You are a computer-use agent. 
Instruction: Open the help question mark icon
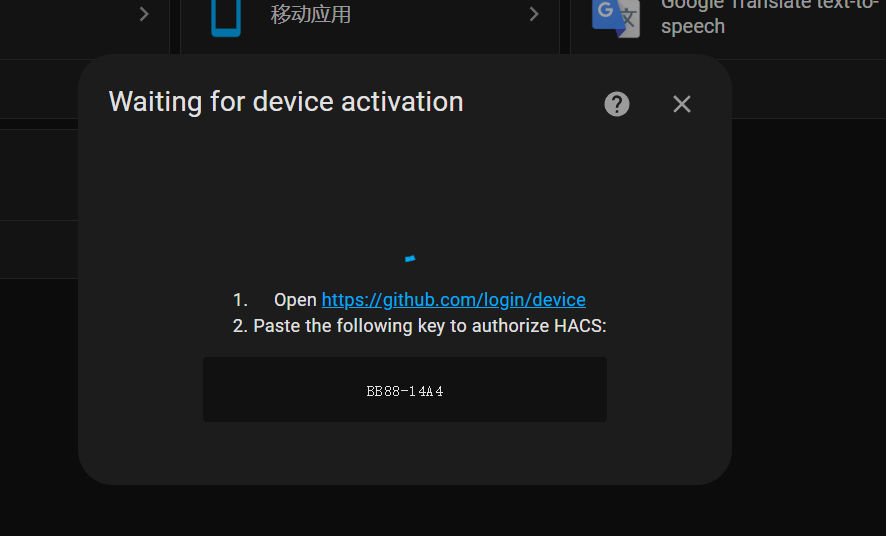616,104
